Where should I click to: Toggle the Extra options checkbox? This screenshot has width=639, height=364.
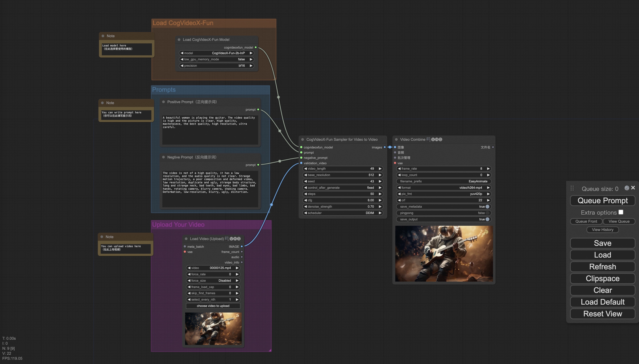tap(621, 212)
